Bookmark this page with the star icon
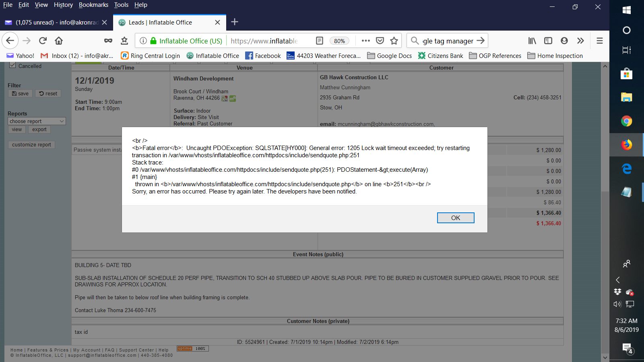This screenshot has height=362, width=644. 394,41
